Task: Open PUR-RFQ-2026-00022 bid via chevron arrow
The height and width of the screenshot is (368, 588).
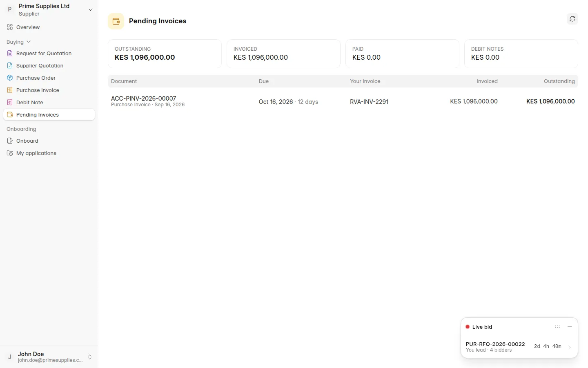Action: (x=570, y=347)
